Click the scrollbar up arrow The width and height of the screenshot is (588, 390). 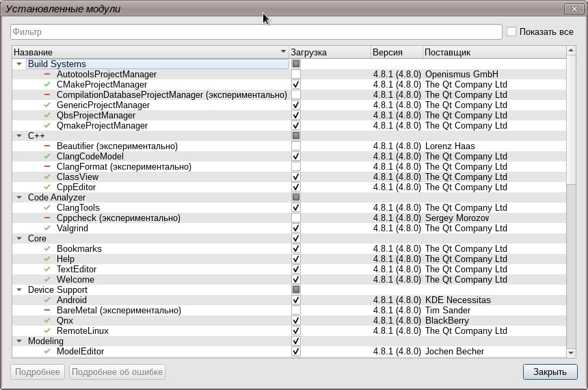pos(571,51)
